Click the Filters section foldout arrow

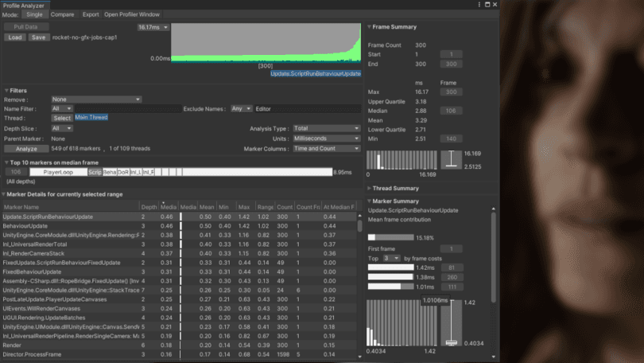click(6, 90)
